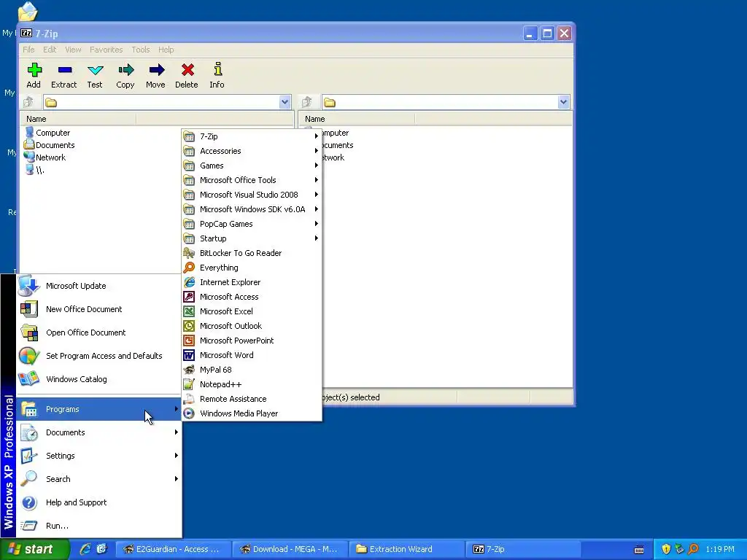747x560 pixels.
Task: Open Set Program Access and Defaults
Action: click(99, 356)
